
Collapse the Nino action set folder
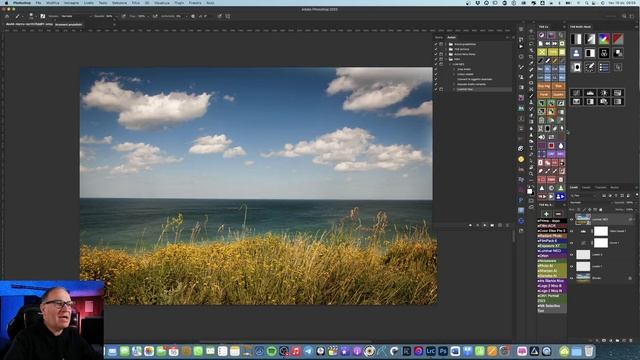[x=446, y=59]
